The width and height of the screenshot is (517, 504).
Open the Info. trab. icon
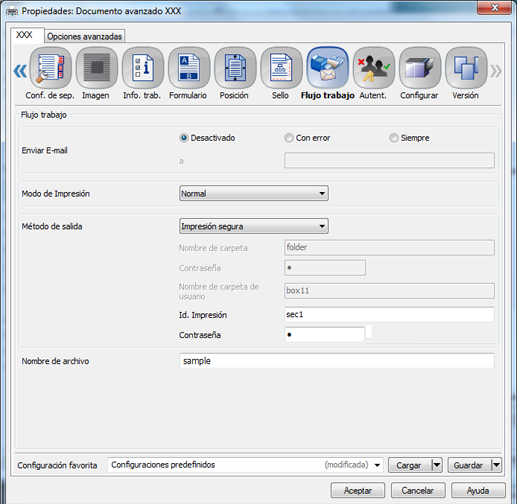(x=143, y=68)
